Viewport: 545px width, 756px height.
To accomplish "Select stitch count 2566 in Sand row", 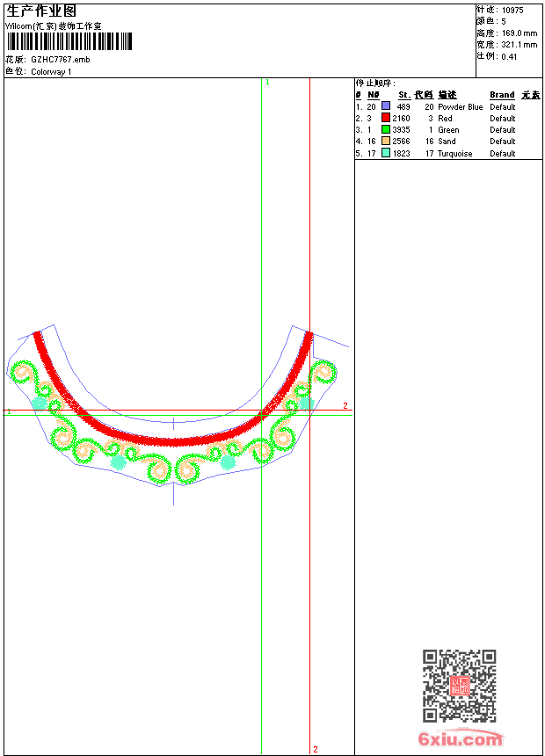I will tap(401, 142).
